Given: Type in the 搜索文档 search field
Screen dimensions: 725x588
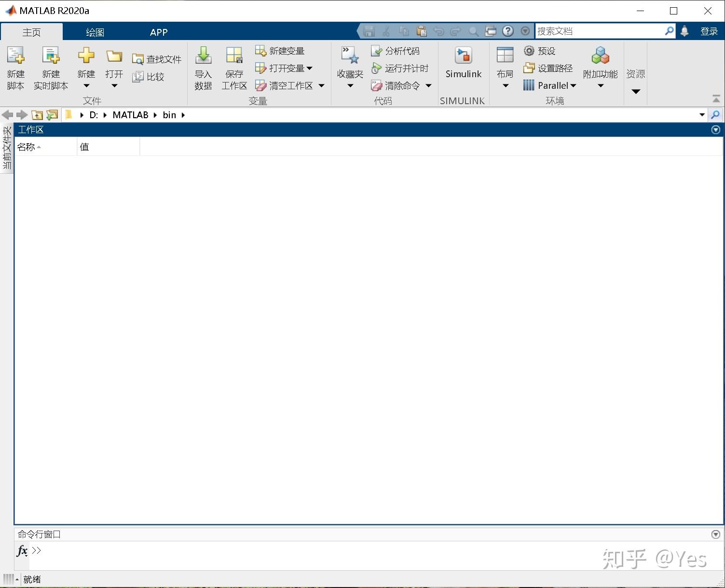Looking at the screenshot, I should [598, 30].
